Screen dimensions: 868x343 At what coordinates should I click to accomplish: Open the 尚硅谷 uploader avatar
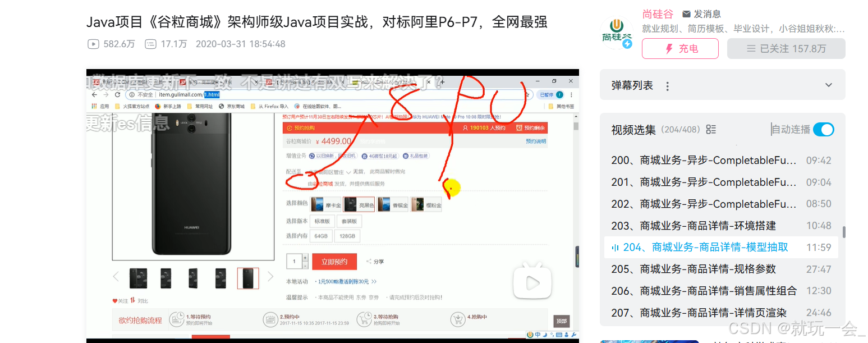click(x=617, y=32)
